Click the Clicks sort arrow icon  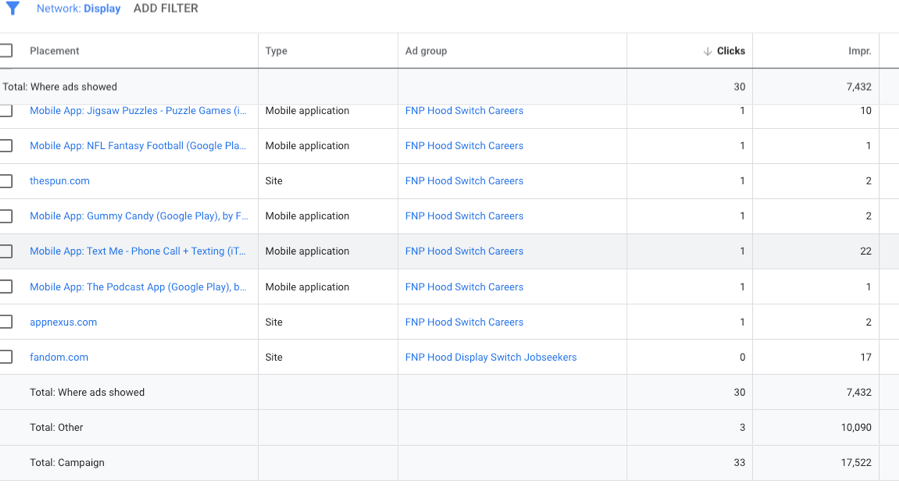[x=707, y=51]
